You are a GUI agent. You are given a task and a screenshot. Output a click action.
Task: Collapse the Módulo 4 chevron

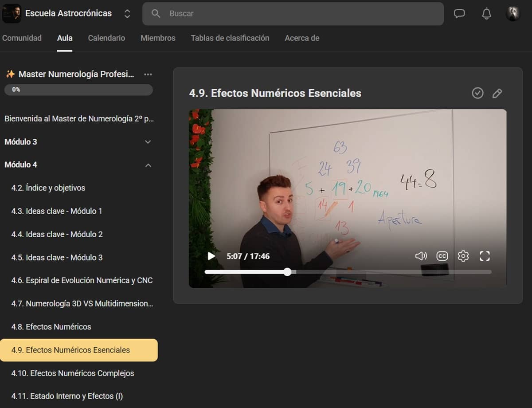click(148, 165)
